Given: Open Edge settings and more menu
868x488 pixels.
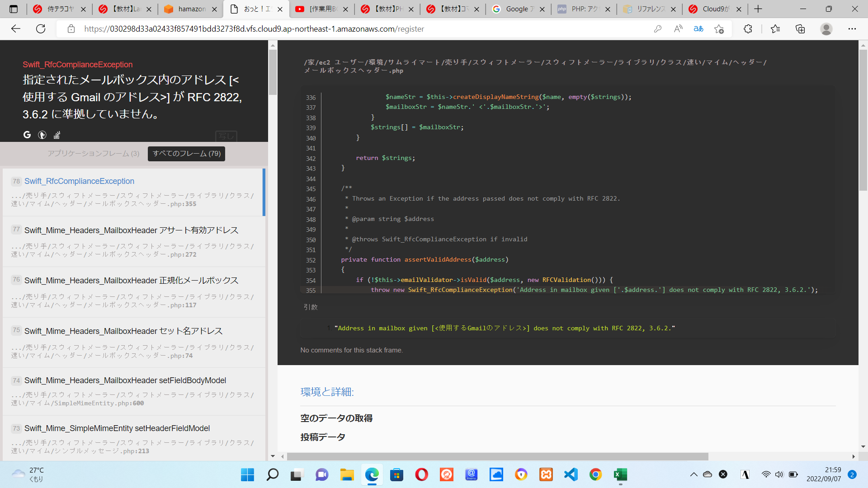Looking at the screenshot, I should [x=852, y=29].
